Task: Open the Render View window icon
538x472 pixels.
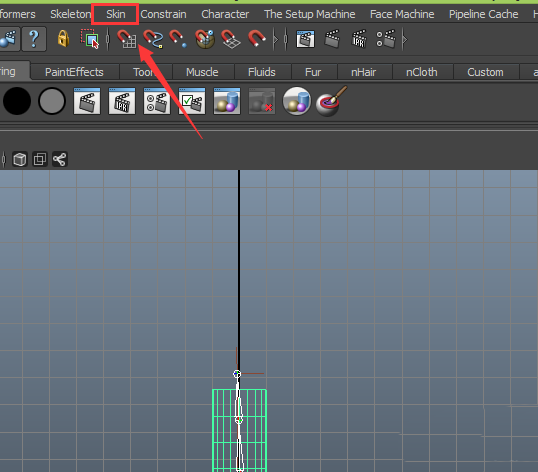Action: click(305, 39)
